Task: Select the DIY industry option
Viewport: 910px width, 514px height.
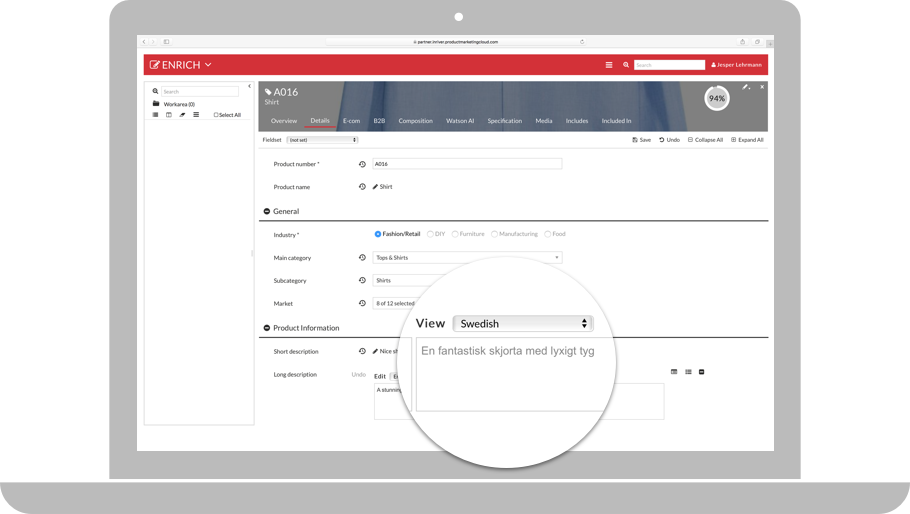Action: (x=430, y=234)
